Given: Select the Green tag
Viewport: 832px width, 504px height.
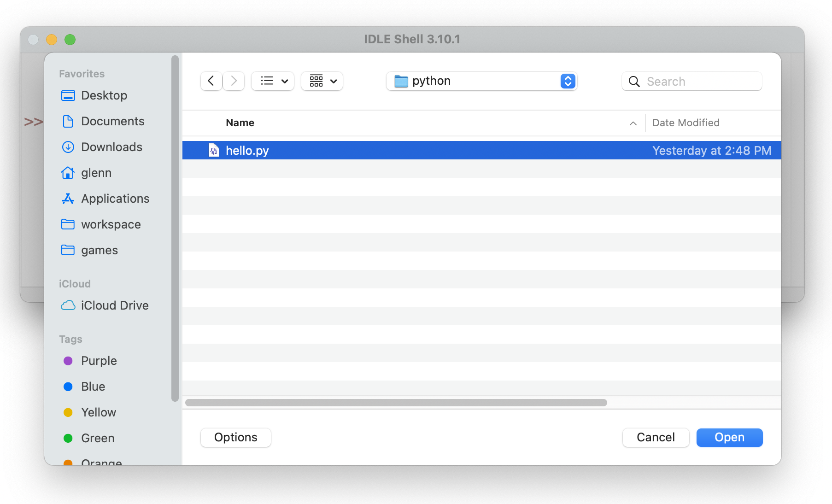Looking at the screenshot, I should pos(98,438).
